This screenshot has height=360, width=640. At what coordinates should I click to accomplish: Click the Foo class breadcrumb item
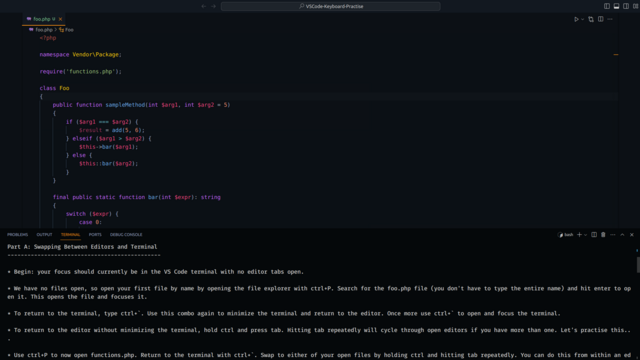click(x=67, y=30)
